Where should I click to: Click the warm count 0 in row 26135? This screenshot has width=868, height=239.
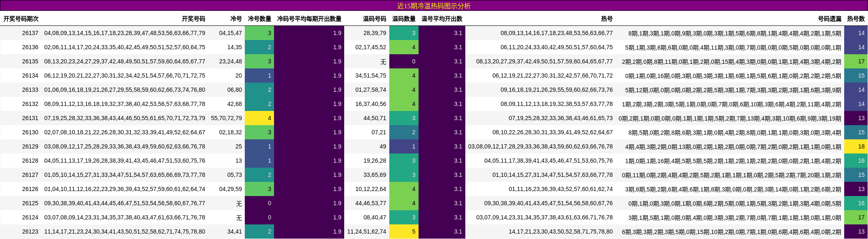(404, 61)
